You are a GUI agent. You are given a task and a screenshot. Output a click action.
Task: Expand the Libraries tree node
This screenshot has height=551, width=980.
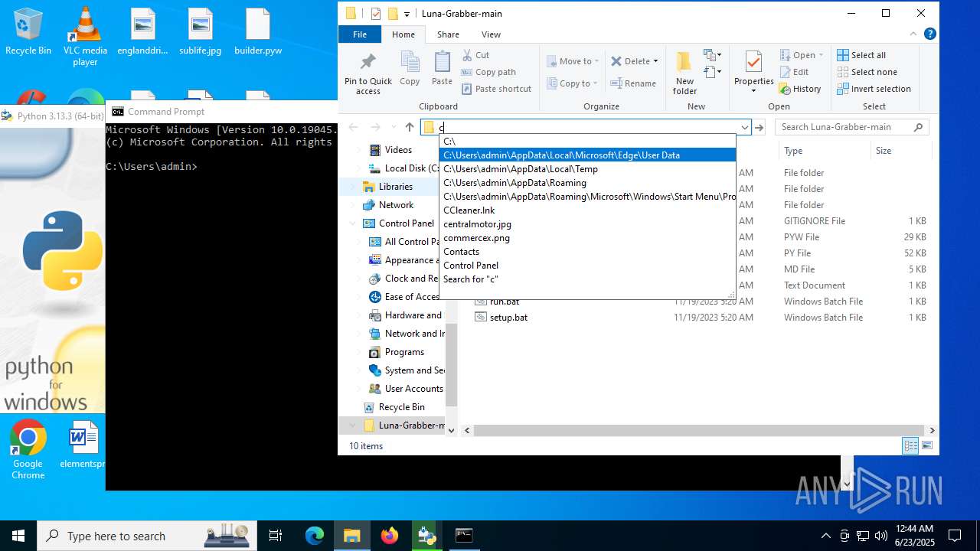click(x=352, y=187)
